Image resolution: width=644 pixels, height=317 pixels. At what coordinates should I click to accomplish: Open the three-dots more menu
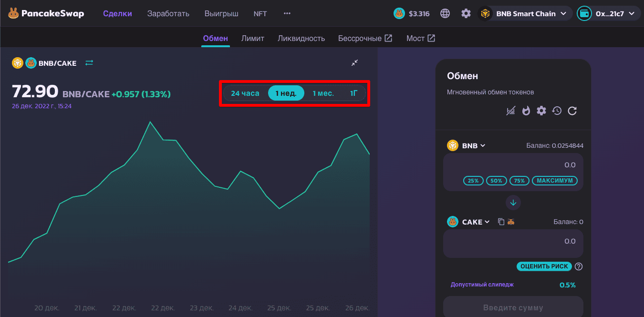click(287, 13)
